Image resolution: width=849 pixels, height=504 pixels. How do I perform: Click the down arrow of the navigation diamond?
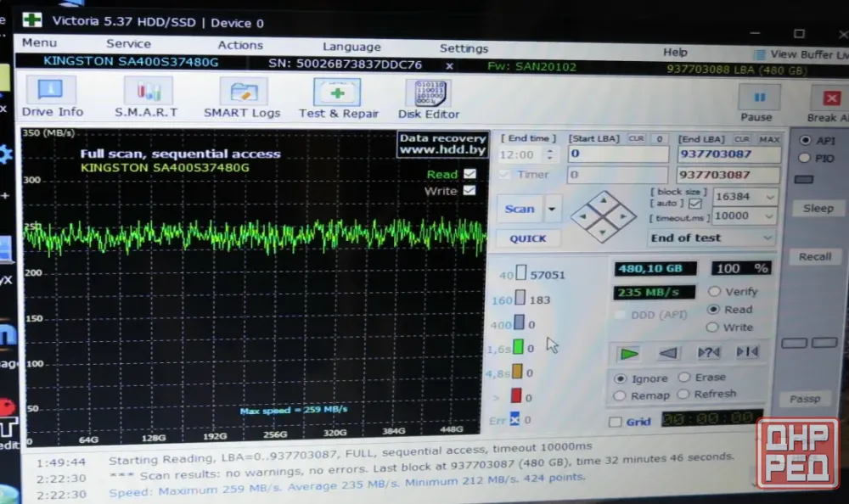pos(603,232)
